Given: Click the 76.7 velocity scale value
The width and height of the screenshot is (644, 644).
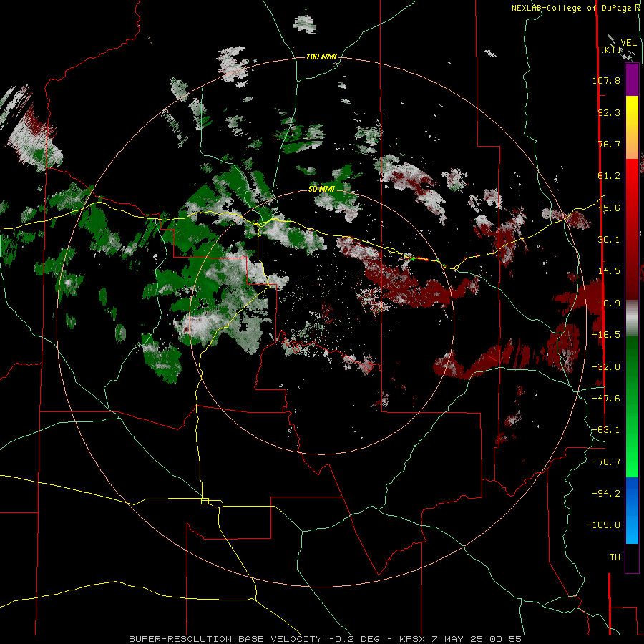Looking at the screenshot, I should pyautogui.click(x=609, y=144).
